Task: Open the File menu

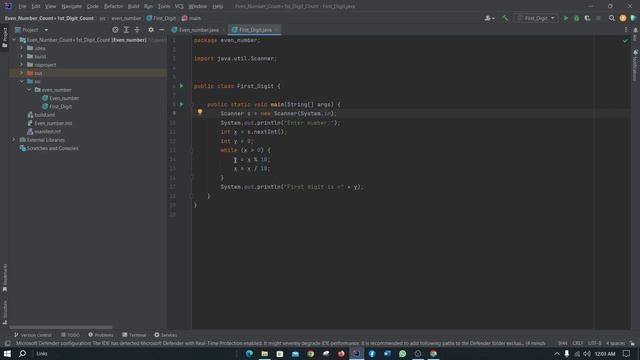Action: (x=22, y=6)
